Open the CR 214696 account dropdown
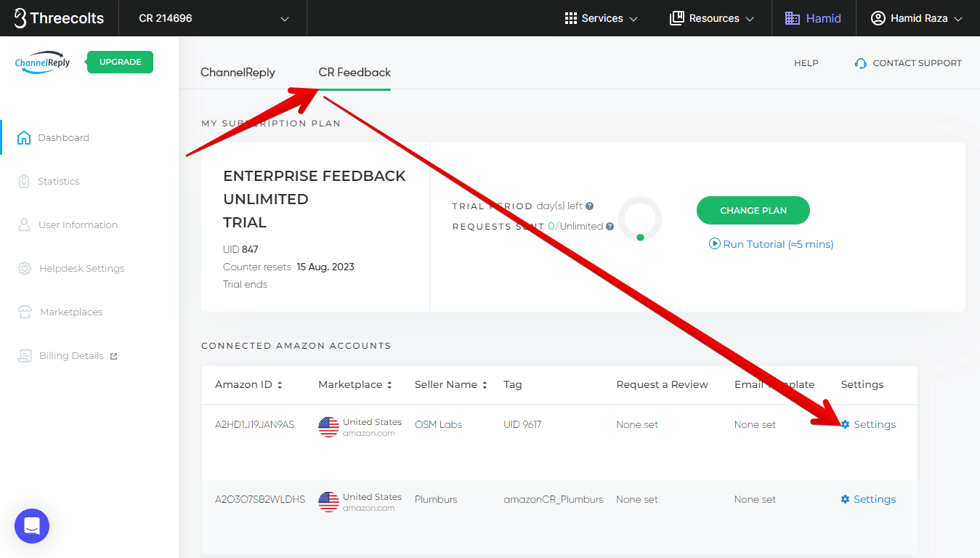Image resolution: width=980 pixels, height=558 pixels. (x=213, y=18)
